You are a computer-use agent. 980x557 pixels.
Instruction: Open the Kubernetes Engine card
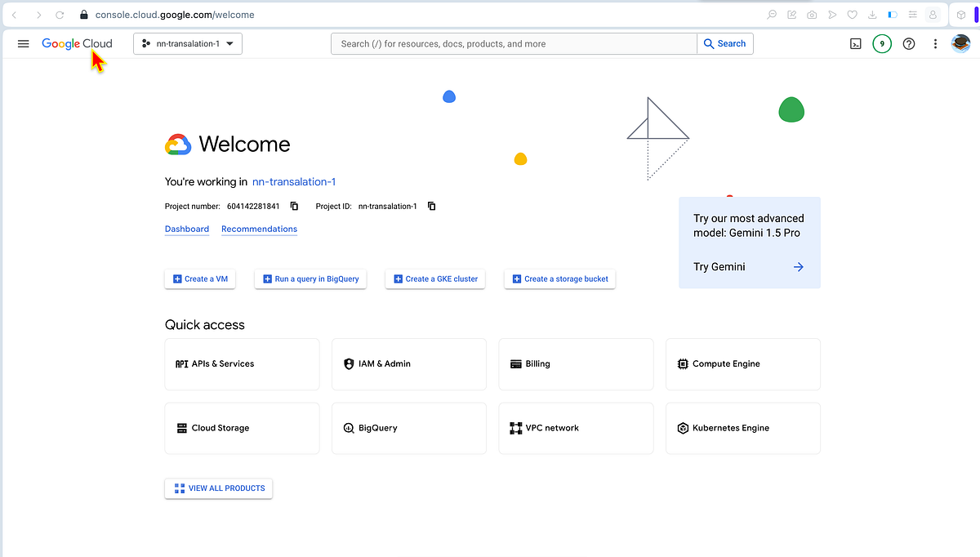point(742,427)
